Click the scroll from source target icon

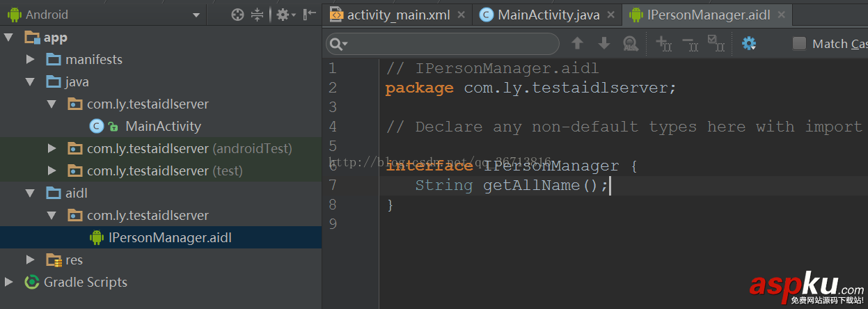(x=237, y=15)
